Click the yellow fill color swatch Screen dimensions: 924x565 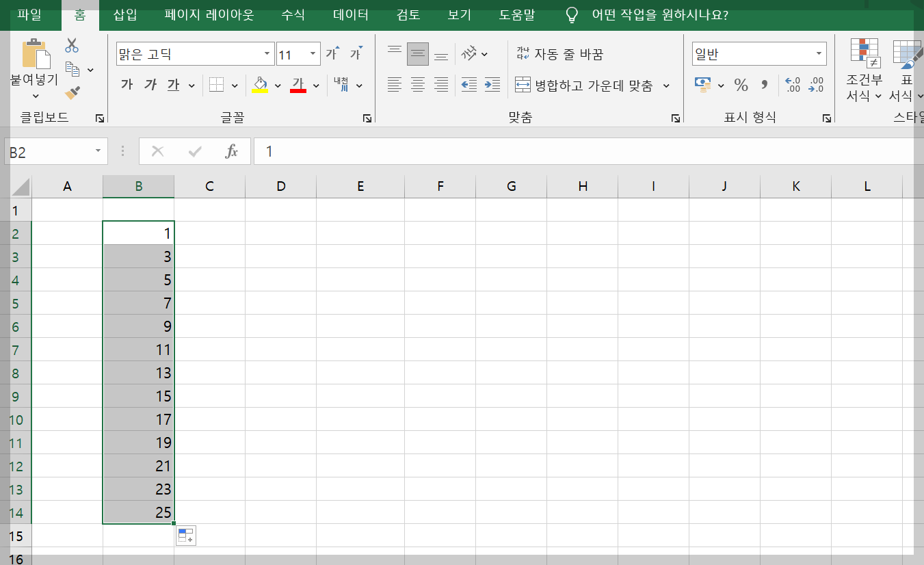point(260,90)
